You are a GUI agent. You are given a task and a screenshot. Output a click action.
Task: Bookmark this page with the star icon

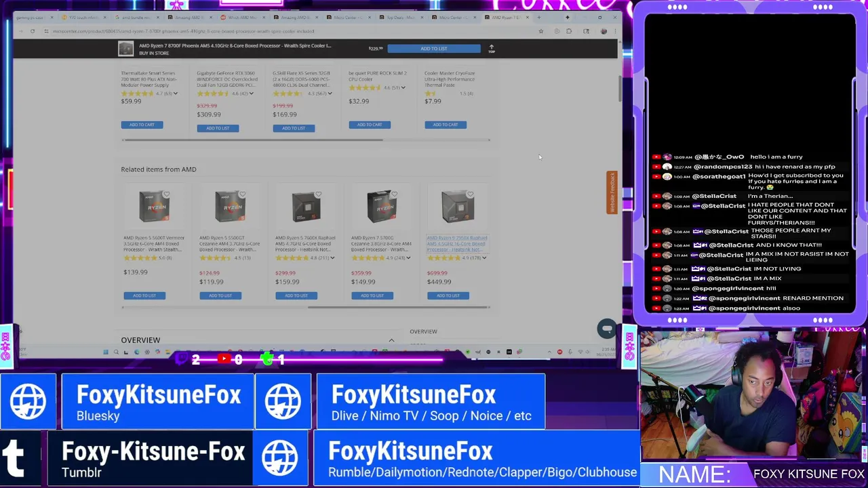(540, 31)
